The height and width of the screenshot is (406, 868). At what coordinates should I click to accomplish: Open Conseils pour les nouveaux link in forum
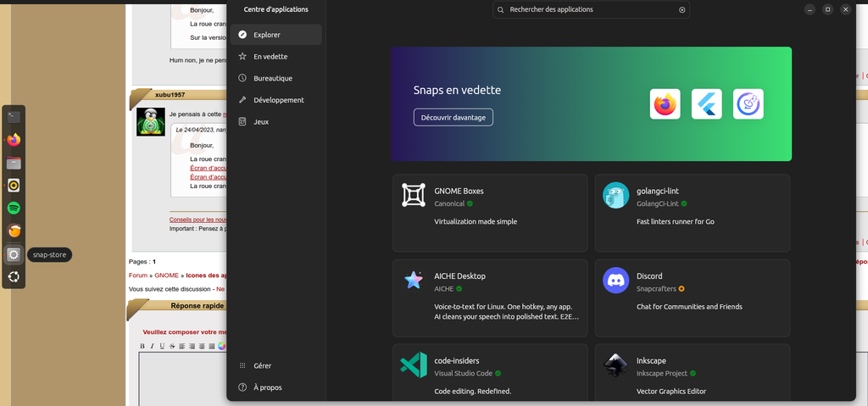[198, 220]
